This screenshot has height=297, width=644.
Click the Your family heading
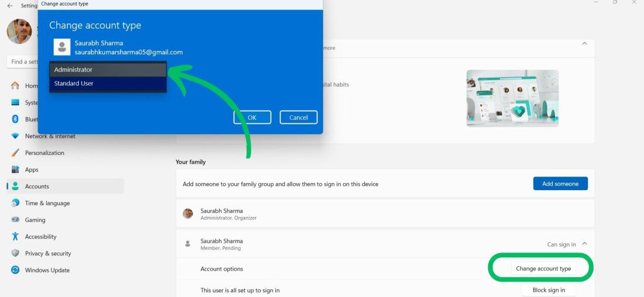tap(191, 162)
